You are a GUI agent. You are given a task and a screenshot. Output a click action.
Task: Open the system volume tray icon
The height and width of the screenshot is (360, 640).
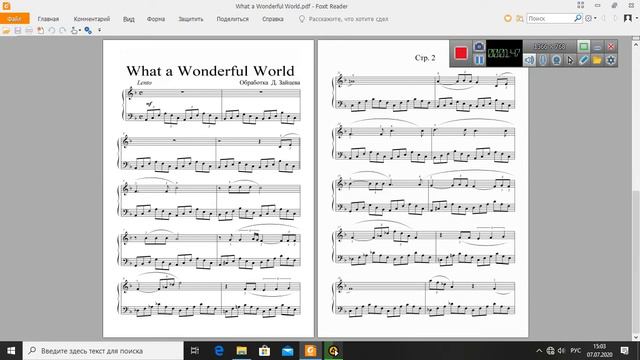(562, 351)
